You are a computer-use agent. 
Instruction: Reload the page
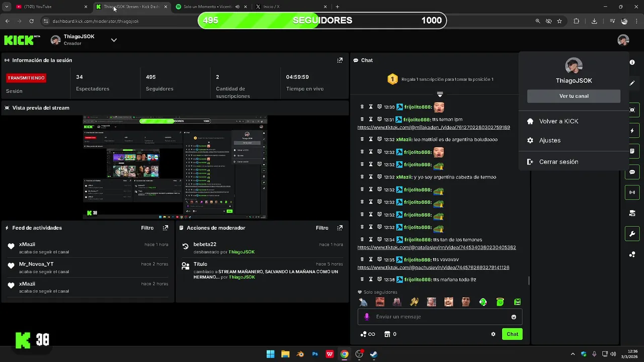tap(31, 21)
